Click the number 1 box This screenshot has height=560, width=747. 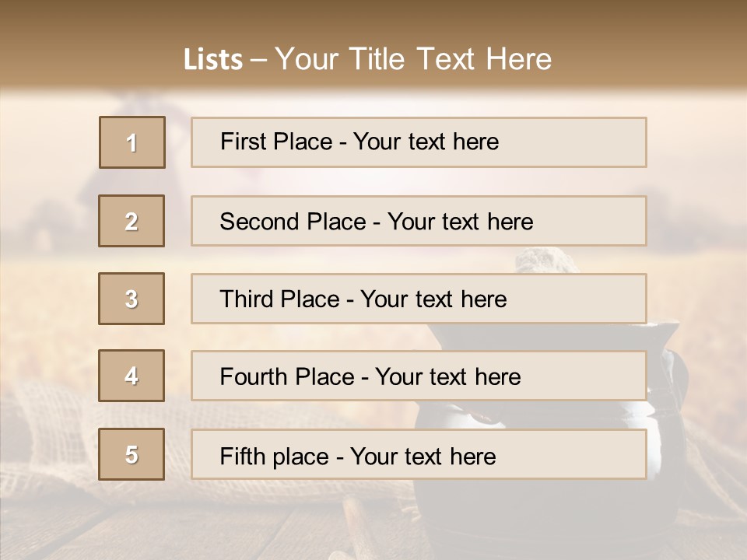point(132,142)
